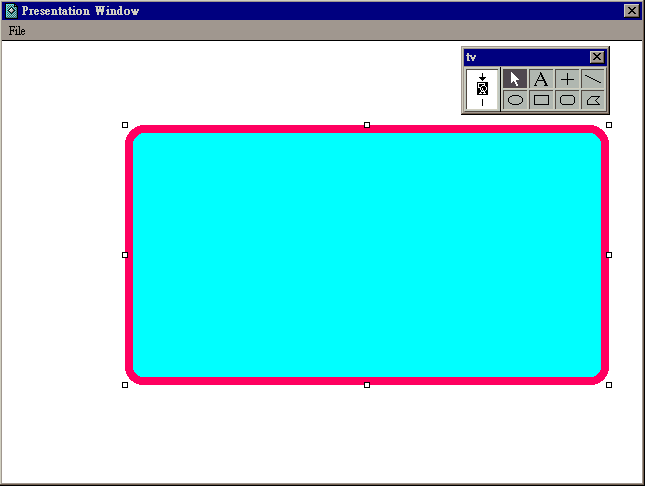The width and height of the screenshot is (645, 486).
Task: Select the Rectangle drawing tool
Action: coord(541,100)
